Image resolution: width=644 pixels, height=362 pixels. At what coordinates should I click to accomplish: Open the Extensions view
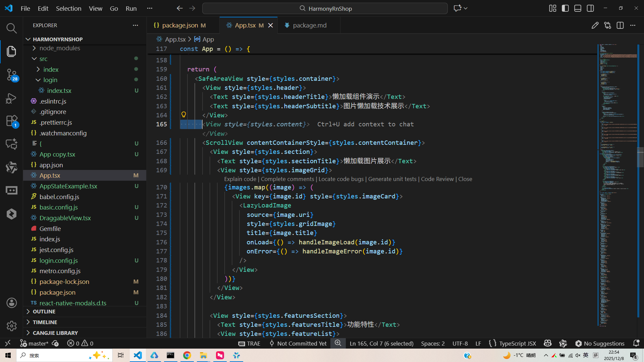click(x=12, y=121)
